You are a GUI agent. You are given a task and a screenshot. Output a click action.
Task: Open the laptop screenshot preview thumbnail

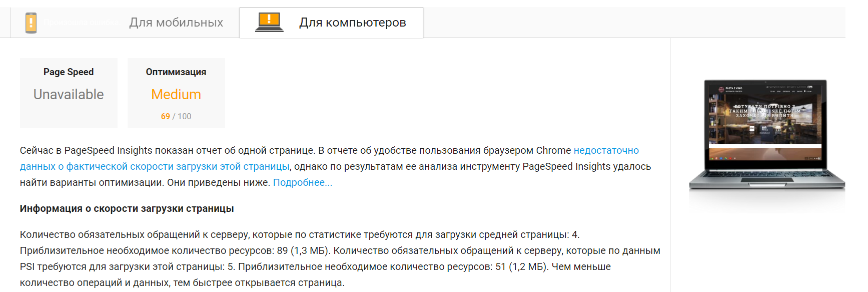pyautogui.click(x=765, y=135)
